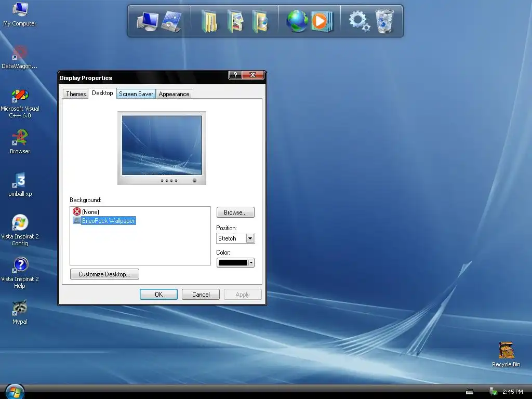The height and width of the screenshot is (399, 532).
Task: Click the Apply button
Action: tap(243, 295)
